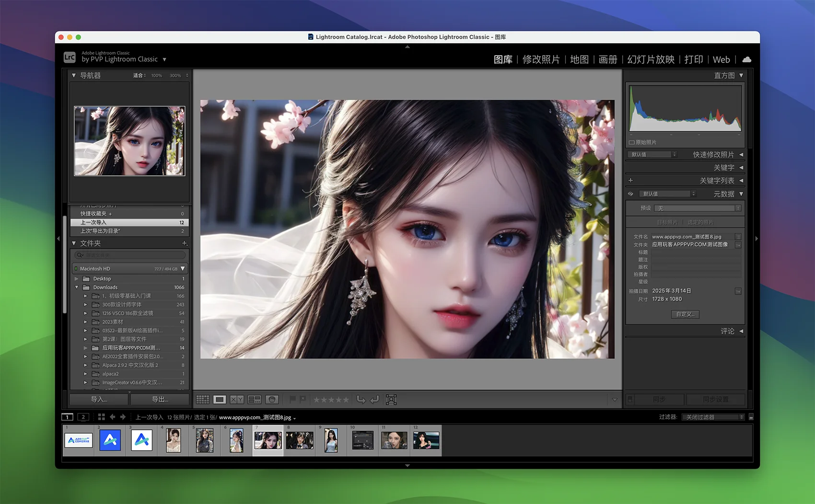Click the folder search input field
This screenshot has height=504, width=815.
point(130,255)
